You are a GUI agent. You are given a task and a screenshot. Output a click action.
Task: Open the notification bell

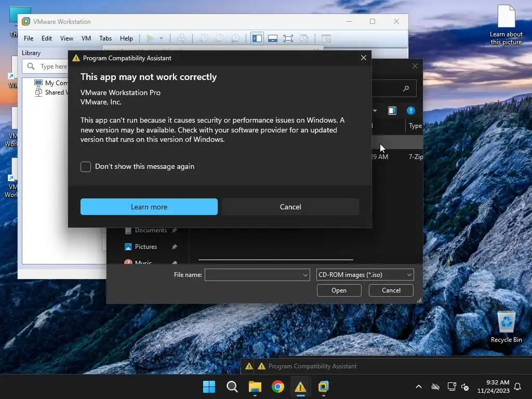pyautogui.click(x=517, y=387)
